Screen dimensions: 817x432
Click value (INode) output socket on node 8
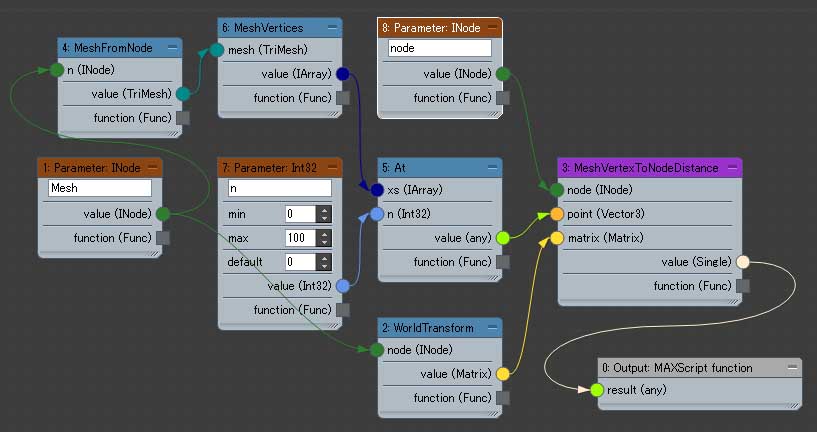click(503, 74)
